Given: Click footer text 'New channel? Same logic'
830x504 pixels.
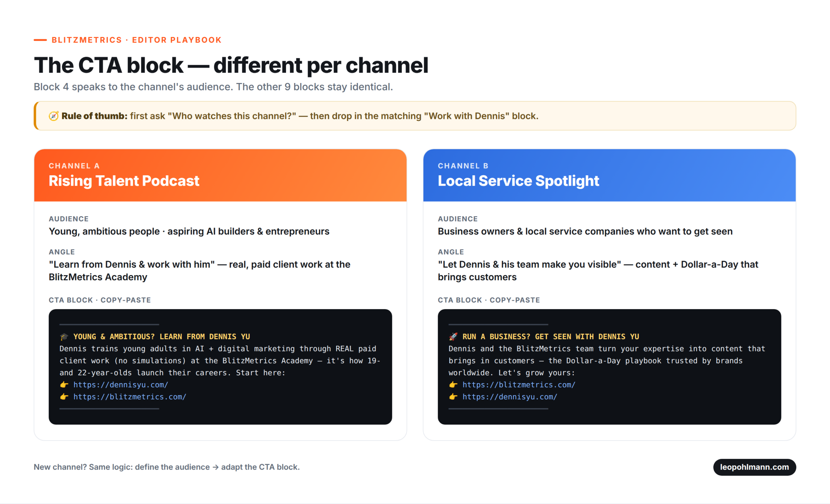Looking at the screenshot, I should tap(166, 467).
